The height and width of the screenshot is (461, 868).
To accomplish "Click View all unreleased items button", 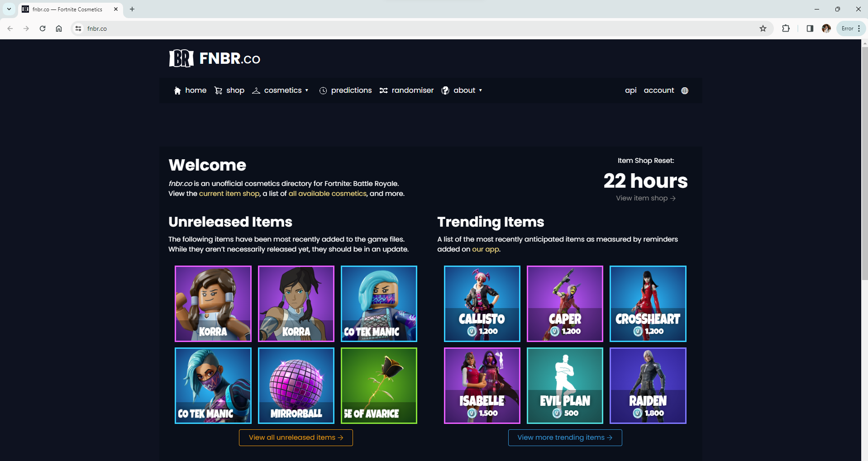I will pos(296,437).
